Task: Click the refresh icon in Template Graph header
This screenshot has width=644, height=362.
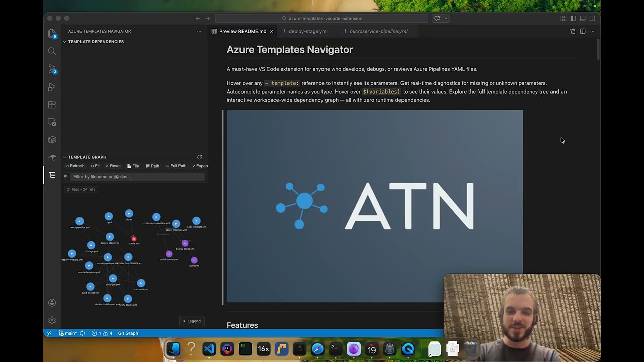Action: point(199,157)
